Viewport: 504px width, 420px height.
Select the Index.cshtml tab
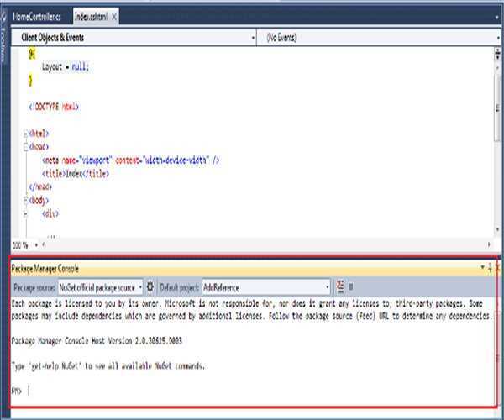91,17
